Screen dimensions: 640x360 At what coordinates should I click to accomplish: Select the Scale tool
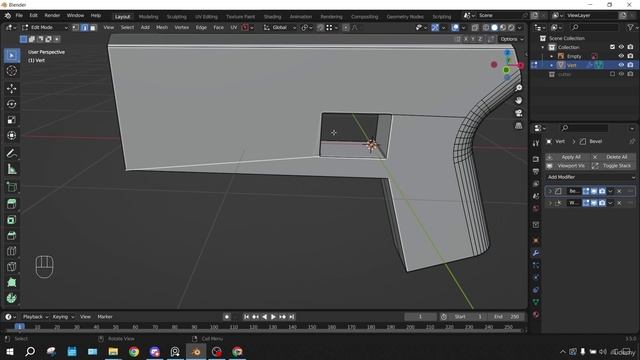(x=11, y=120)
